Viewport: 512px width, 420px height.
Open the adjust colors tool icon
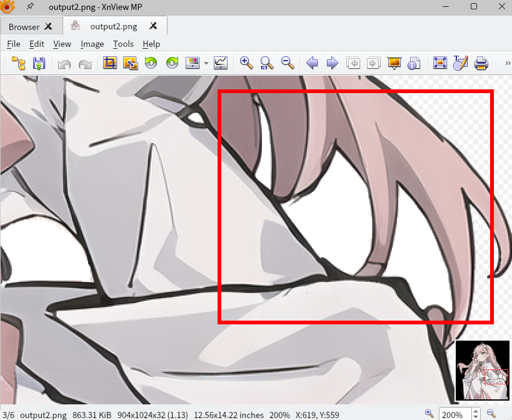coord(193,62)
